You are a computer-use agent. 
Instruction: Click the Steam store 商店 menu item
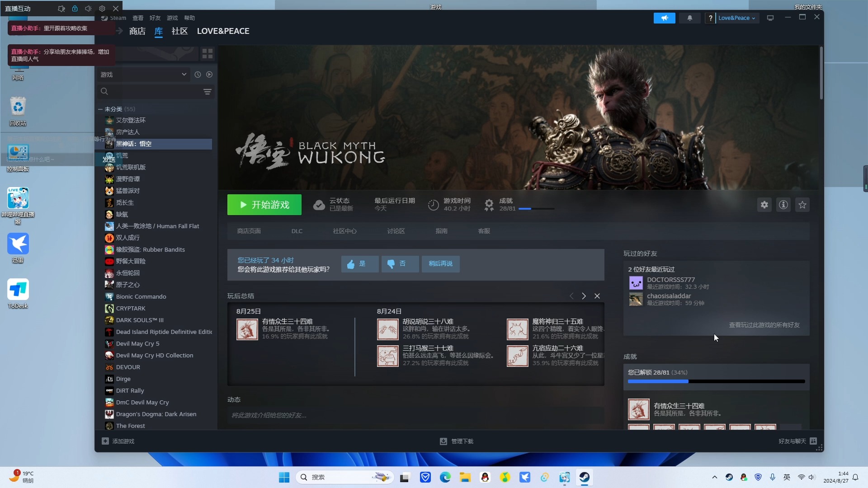pyautogui.click(x=137, y=31)
